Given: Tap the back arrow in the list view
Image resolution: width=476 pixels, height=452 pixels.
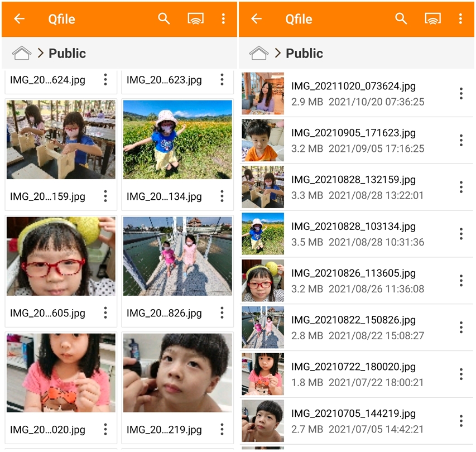Looking at the screenshot, I should (257, 19).
